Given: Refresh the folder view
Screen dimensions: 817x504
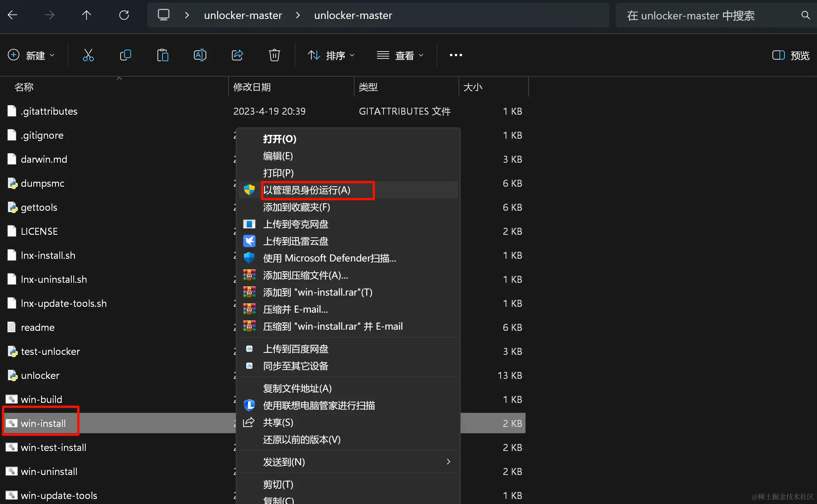Looking at the screenshot, I should pos(124,15).
